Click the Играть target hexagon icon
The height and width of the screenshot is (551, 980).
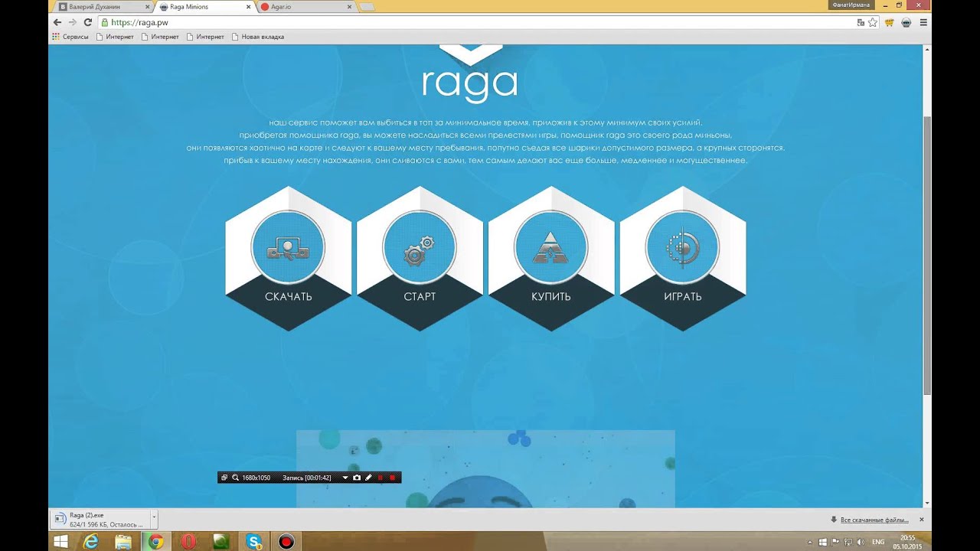point(682,258)
